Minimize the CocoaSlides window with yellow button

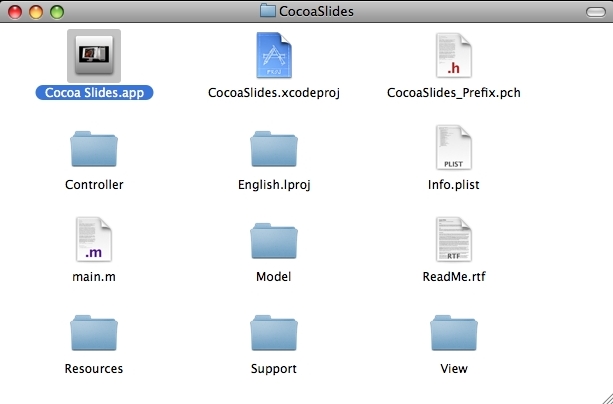(x=35, y=11)
